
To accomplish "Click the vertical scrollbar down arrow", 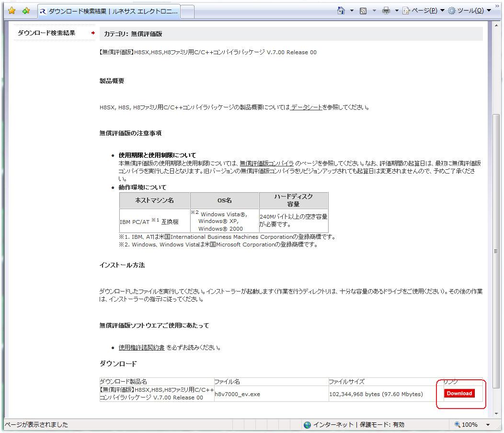I will coord(497,412).
